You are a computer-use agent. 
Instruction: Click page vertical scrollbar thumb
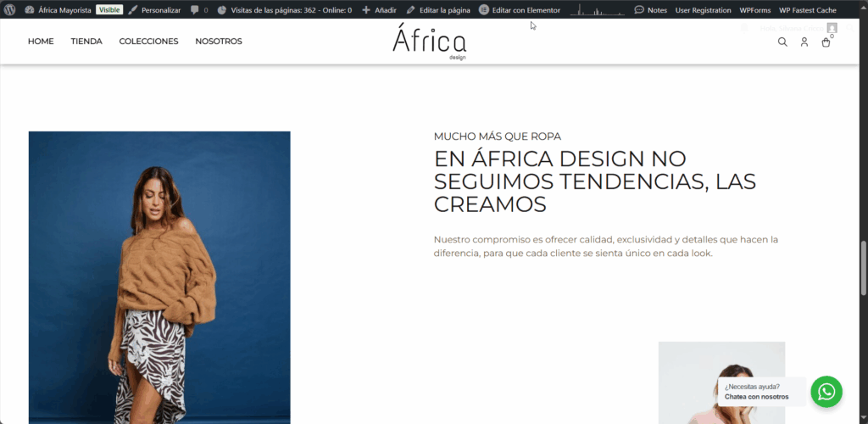(864, 269)
